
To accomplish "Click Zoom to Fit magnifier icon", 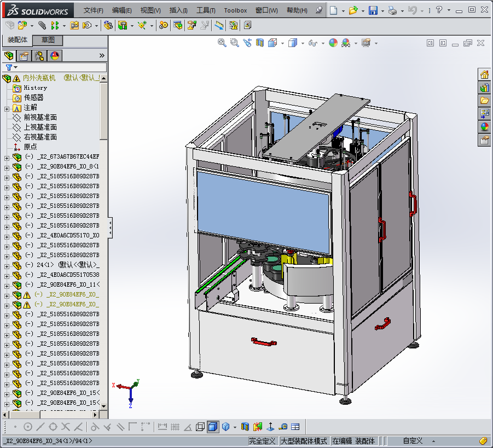I will coord(222,43).
